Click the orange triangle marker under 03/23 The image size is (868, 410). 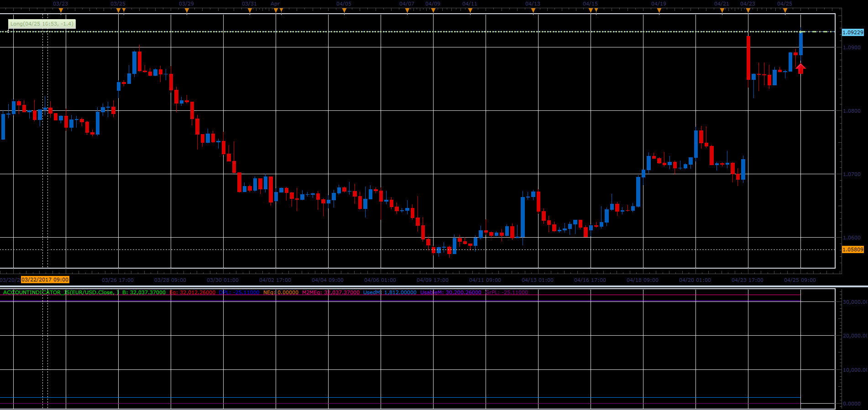61,10
